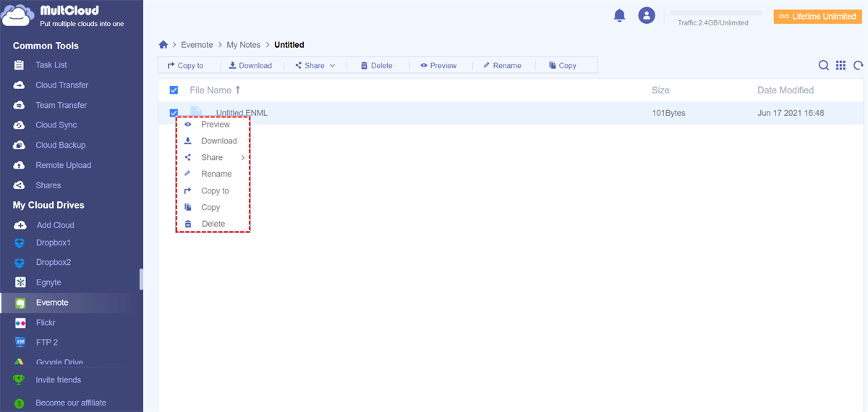This screenshot has width=868, height=412.
Task: Open Remote Upload tool
Action: 63,165
